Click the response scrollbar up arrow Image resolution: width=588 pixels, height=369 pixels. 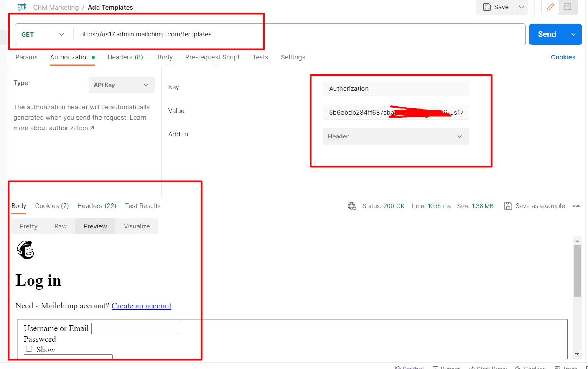click(577, 241)
